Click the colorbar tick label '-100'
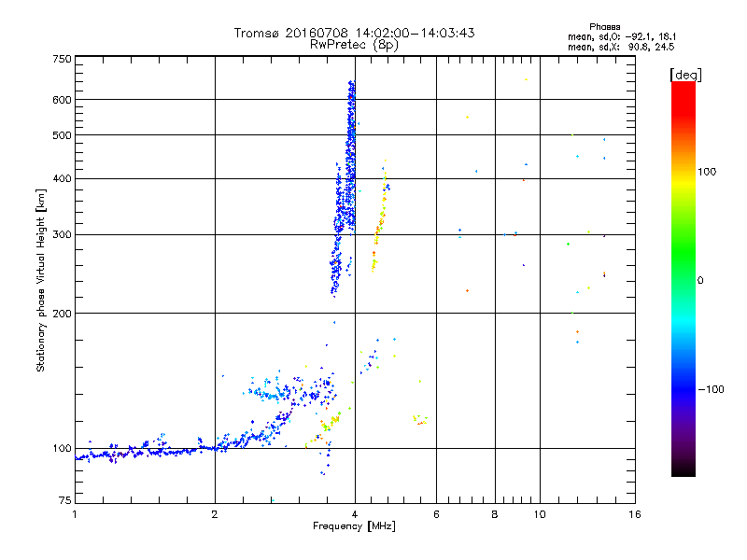Viewport: 747px width, 560px height. [711, 389]
